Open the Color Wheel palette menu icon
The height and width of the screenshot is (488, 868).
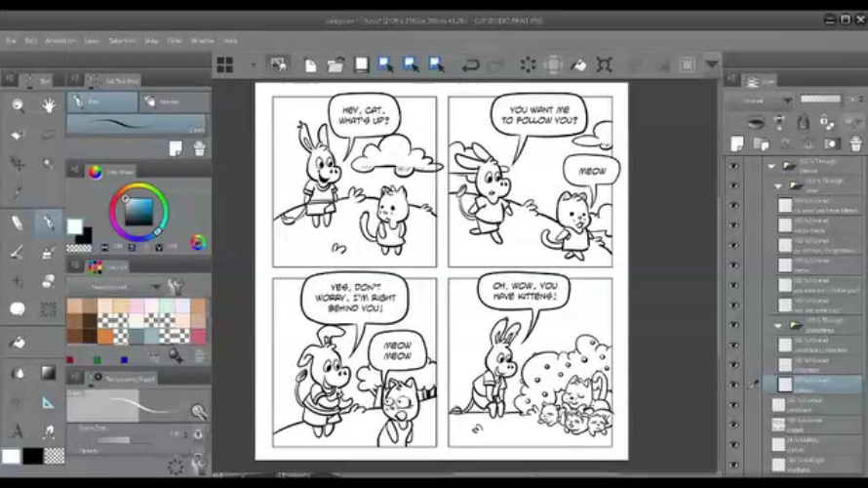[x=75, y=170]
